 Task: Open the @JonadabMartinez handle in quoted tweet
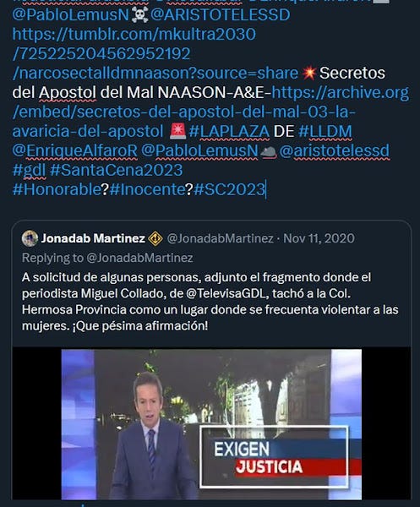221,238
